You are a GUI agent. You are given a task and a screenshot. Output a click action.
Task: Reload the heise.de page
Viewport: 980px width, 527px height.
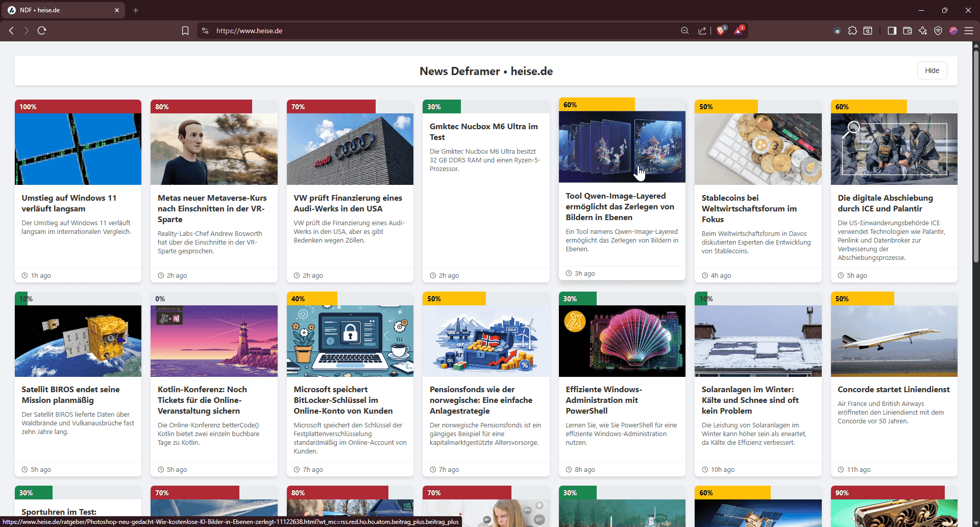pos(42,31)
